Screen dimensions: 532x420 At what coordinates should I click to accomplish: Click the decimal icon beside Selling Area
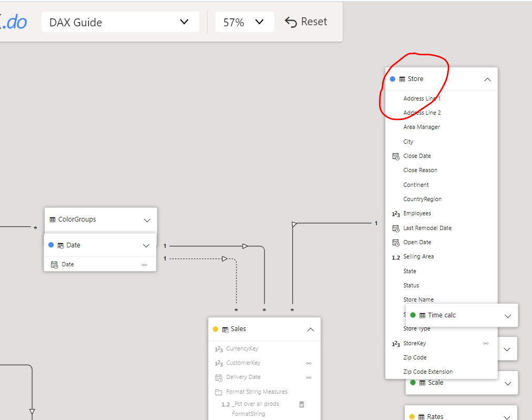396,257
